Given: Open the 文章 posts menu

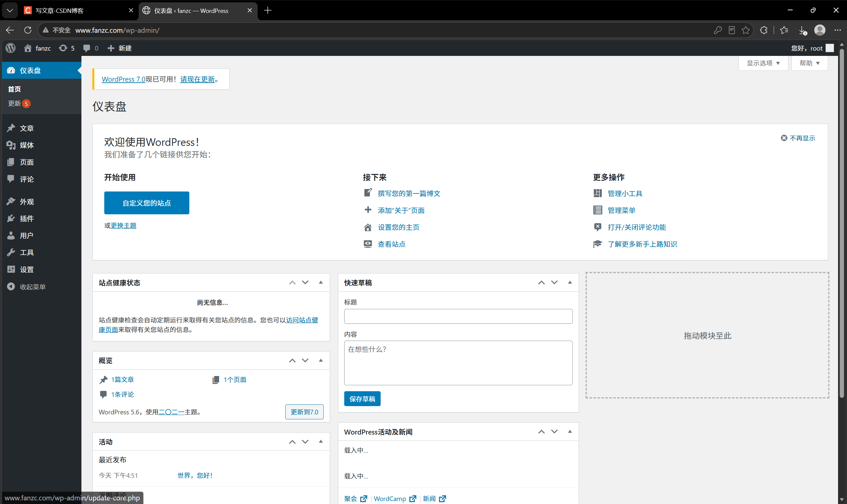Looking at the screenshot, I should pos(41,128).
